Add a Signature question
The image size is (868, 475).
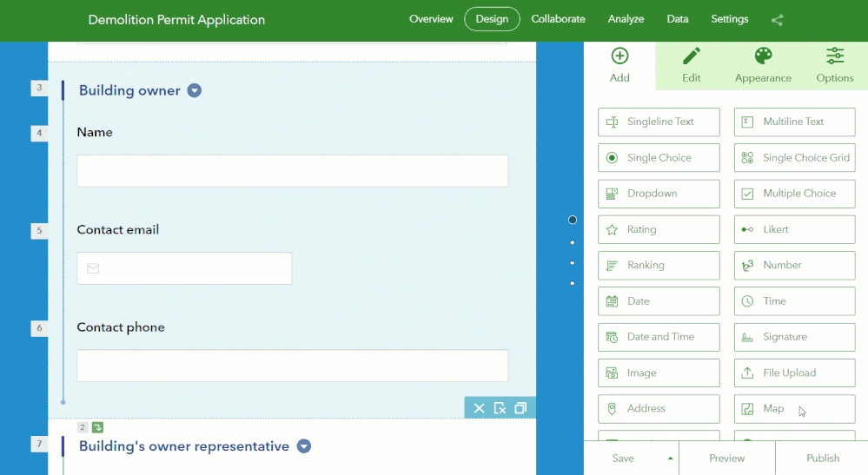pyautogui.click(x=794, y=337)
